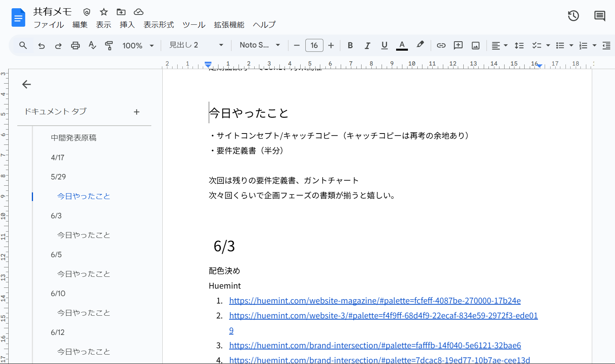Open the 編集 menu

pyautogui.click(x=80, y=25)
